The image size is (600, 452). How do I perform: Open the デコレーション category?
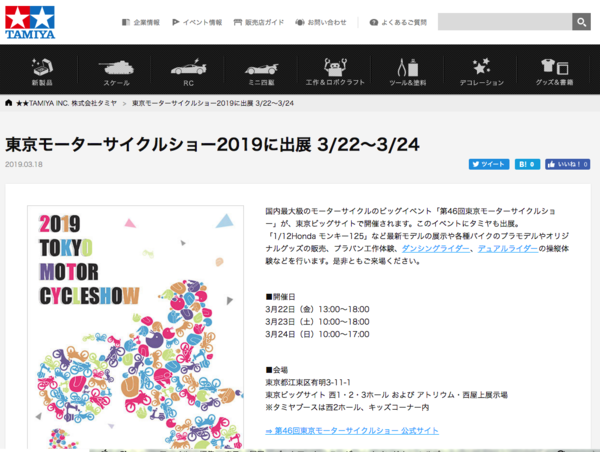coord(481,72)
